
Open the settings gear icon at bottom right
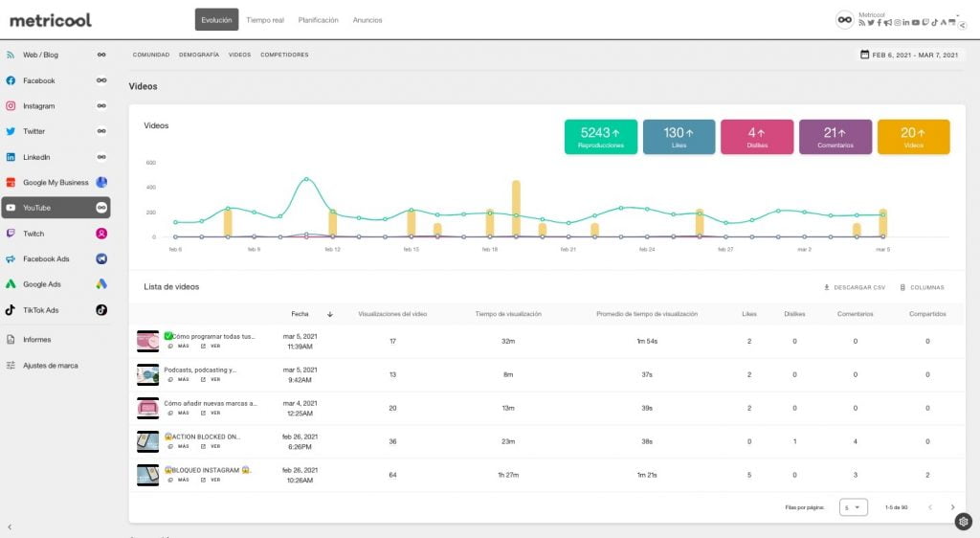click(x=963, y=522)
